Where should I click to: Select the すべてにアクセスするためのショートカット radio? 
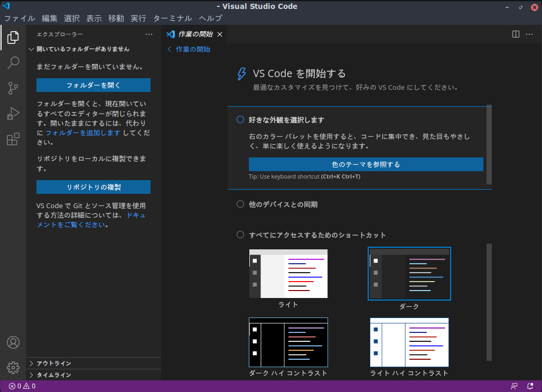(240, 235)
